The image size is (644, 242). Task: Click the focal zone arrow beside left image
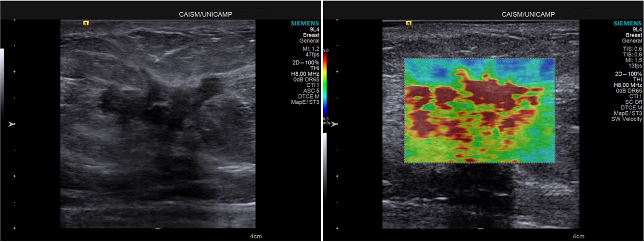click(x=12, y=124)
